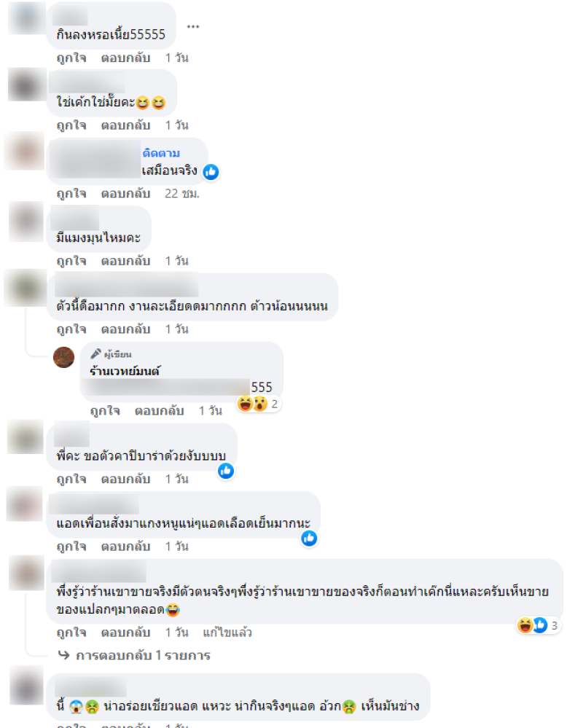The image size is (583, 728).
Task: Reply to the ใช่เค้กใช่มั้ยคะ comment
Action: [126, 125]
